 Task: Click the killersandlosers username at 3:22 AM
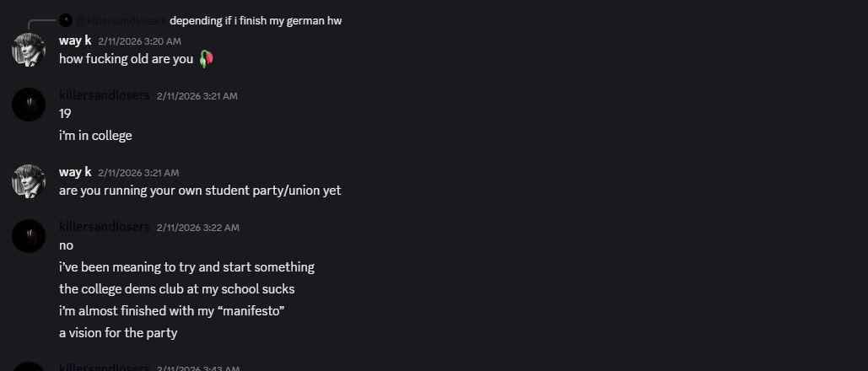pyautogui.click(x=105, y=227)
